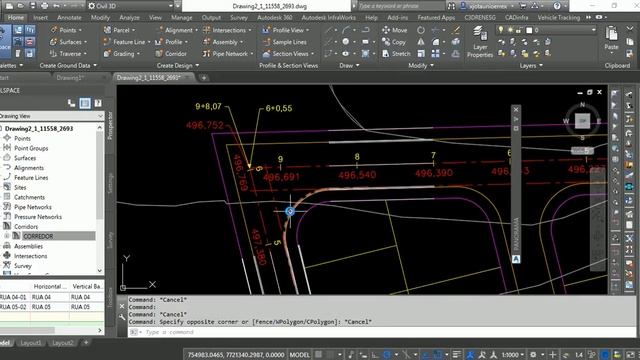Image resolution: width=640 pixels, height=360 pixels.
Task: Select the Move tool
Action: point(394,30)
